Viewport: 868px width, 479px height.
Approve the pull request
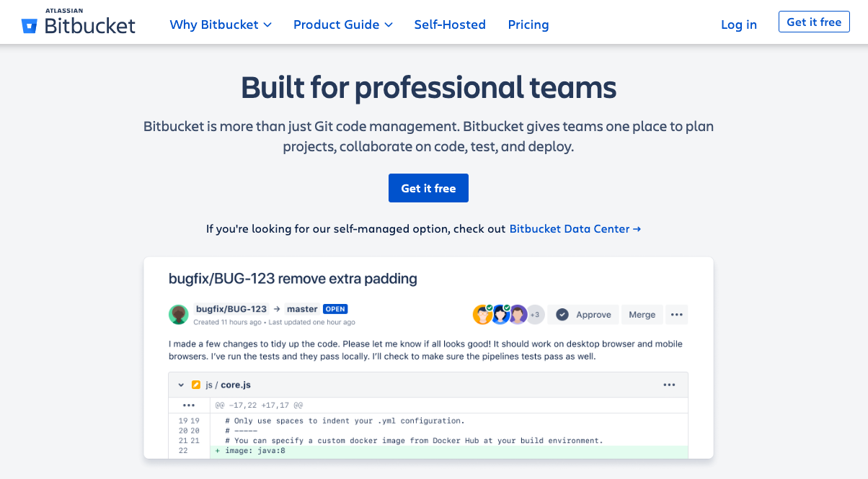pos(584,315)
